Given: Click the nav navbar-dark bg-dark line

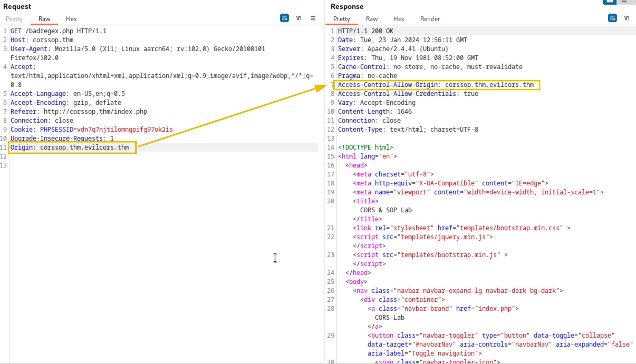Looking at the screenshot, I should point(458,291).
